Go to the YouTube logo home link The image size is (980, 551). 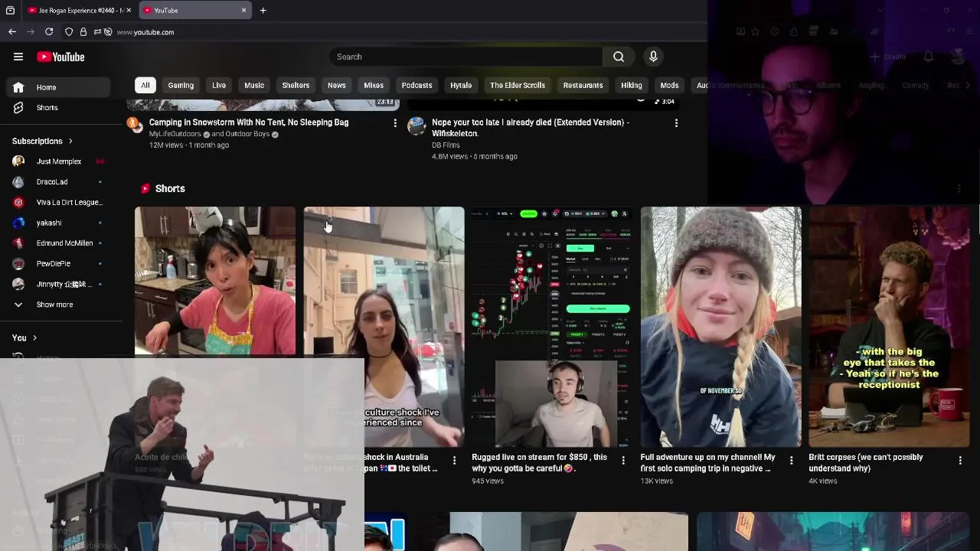coord(60,57)
